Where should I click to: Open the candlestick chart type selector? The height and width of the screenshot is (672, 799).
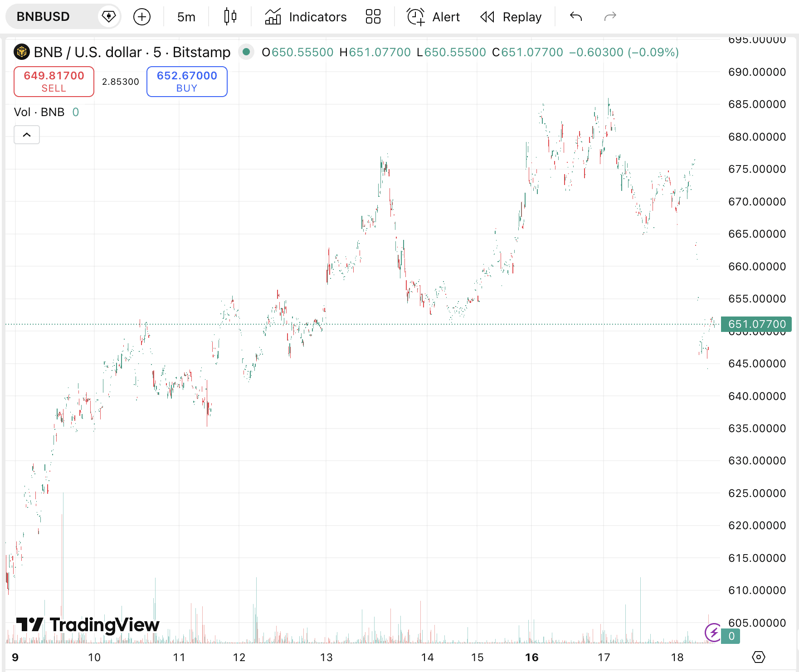(230, 17)
